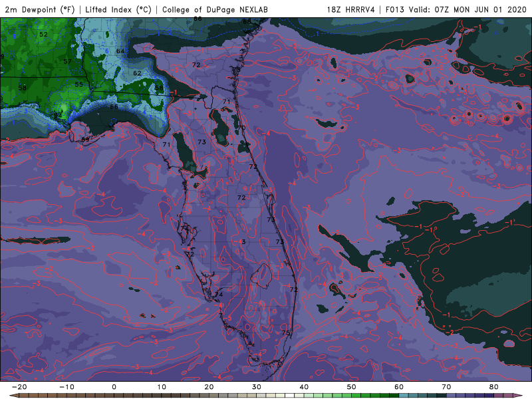Screen dimensions: 532x399
Task: Click the 40 label on the color scale
Action: tap(304, 387)
